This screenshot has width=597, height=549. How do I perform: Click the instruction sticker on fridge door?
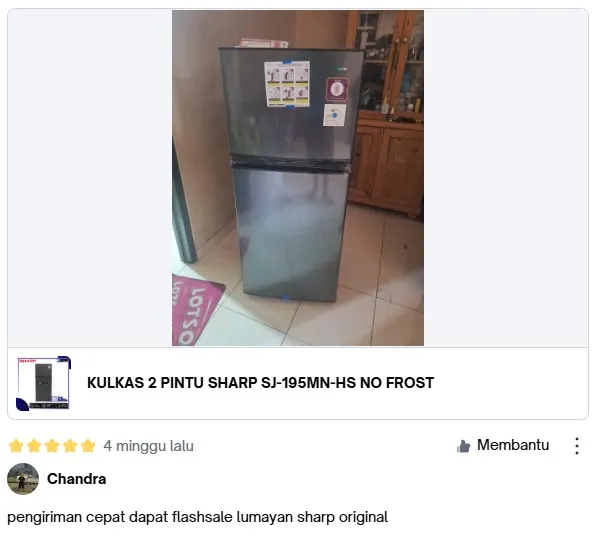tap(287, 84)
